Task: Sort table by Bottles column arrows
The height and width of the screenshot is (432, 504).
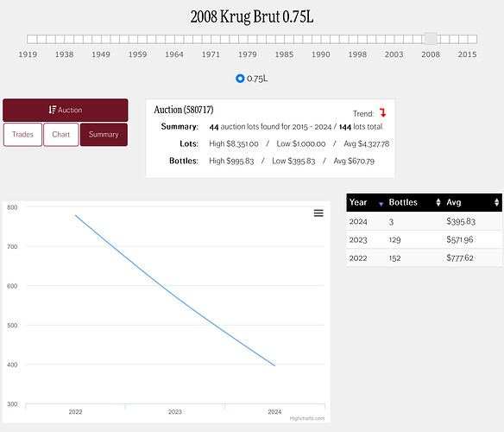Action: pos(438,202)
